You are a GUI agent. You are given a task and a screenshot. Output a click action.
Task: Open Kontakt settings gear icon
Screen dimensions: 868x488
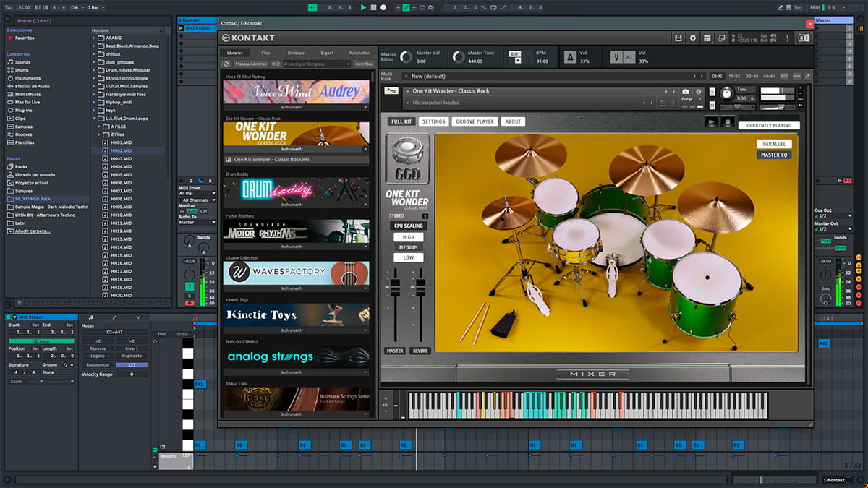(693, 38)
